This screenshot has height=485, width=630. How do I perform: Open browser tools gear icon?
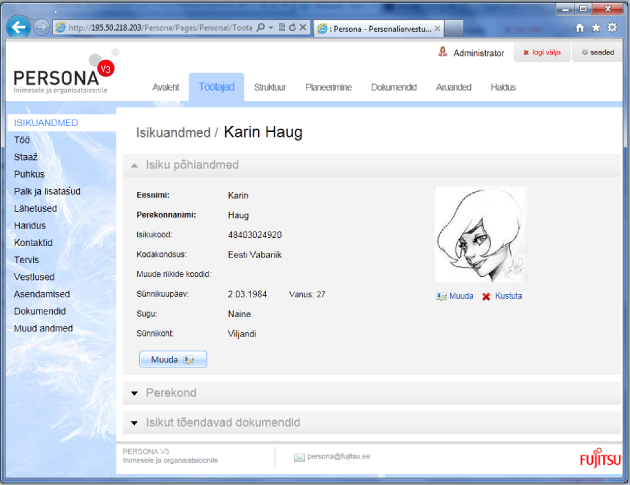pos(613,27)
